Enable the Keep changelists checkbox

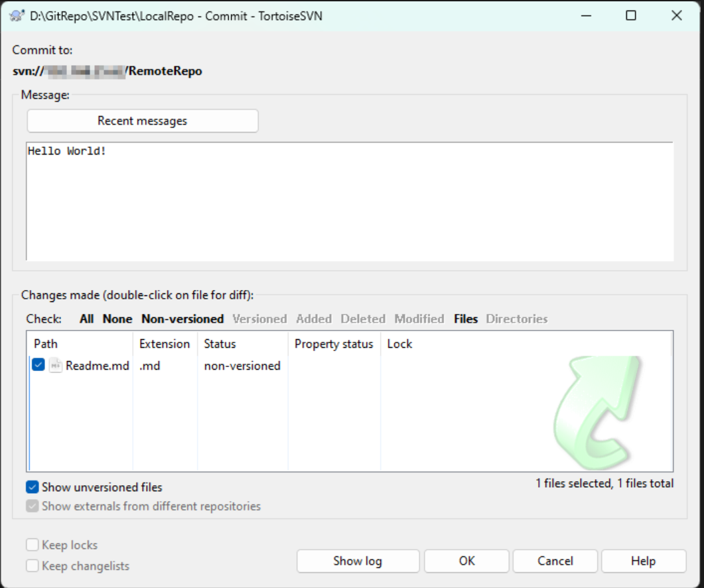[x=33, y=565]
